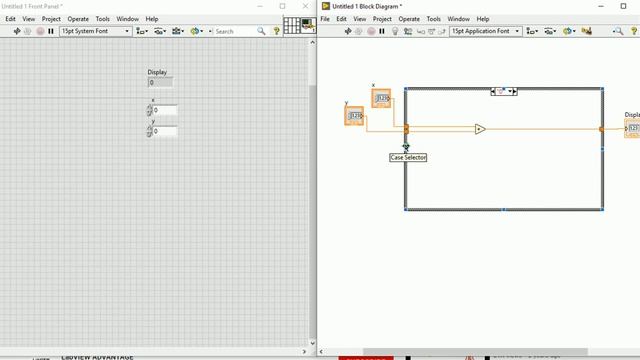Select the x terminal on block diagram
This screenshot has height=360, width=640.
click(381, 98)
